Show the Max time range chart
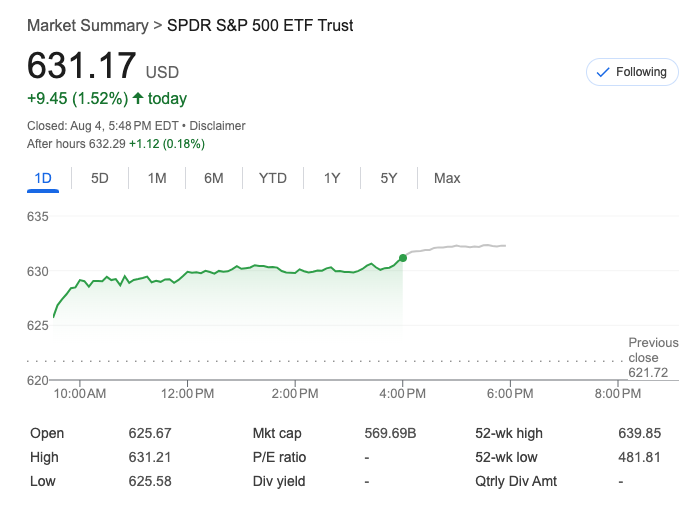 tap(447, 178)
